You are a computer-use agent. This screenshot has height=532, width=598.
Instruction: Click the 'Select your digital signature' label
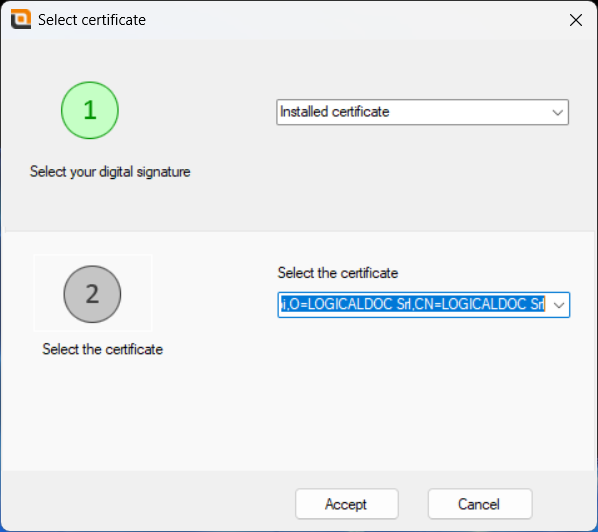[x=110, y=172]
